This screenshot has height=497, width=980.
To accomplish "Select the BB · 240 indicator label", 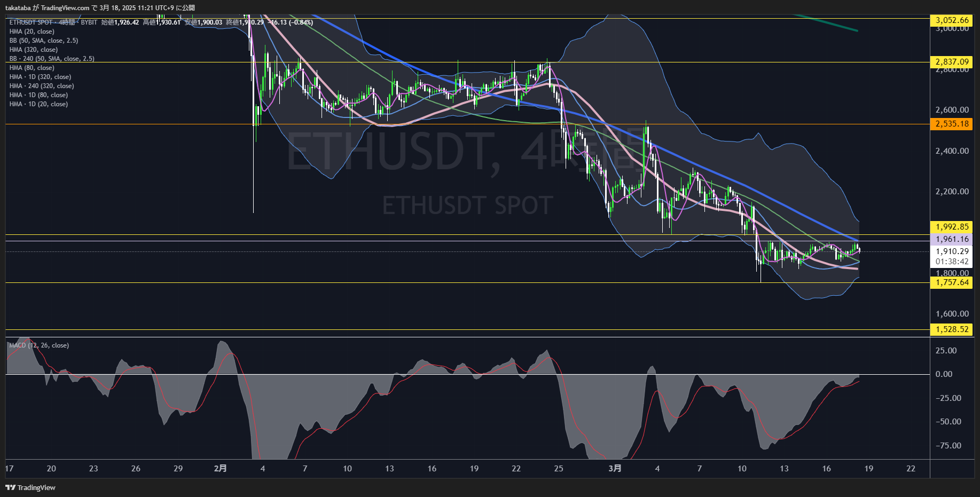I will click(x=52, y=59).
